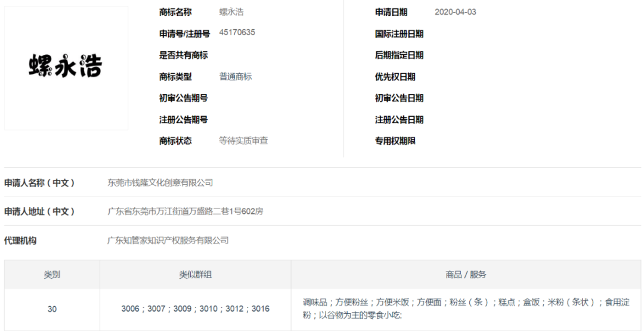The image size is (644, 333).
Task: Click the 申请日期 label
Action: (391, 12)
